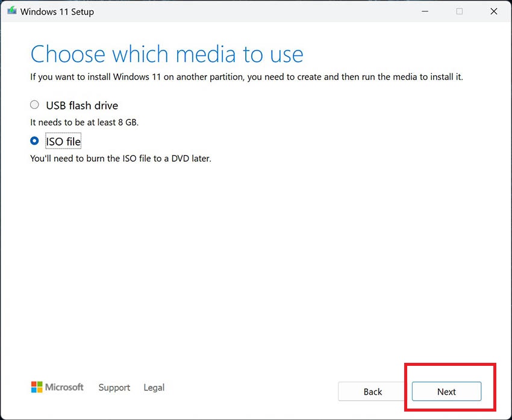Click the grayed-out maximize window button
Image resolution: width=512 pixels, height=420 pixels.
click(460, 11)
